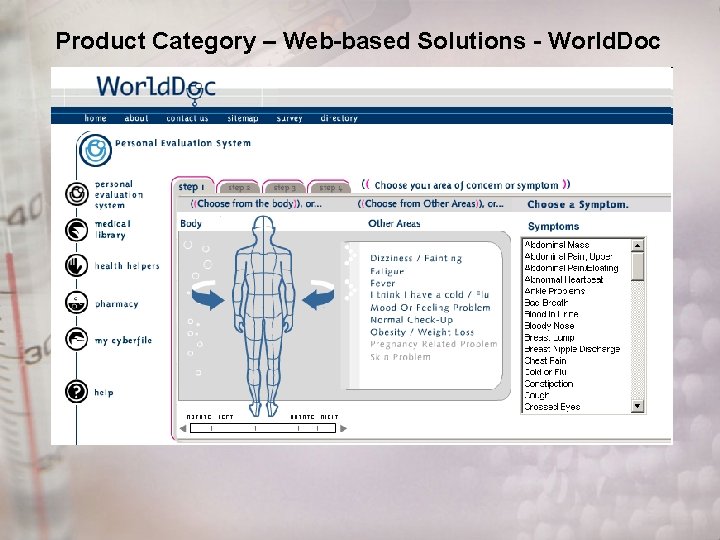
Task: Select Blood In Urine symptom
Action: (551, 314)
